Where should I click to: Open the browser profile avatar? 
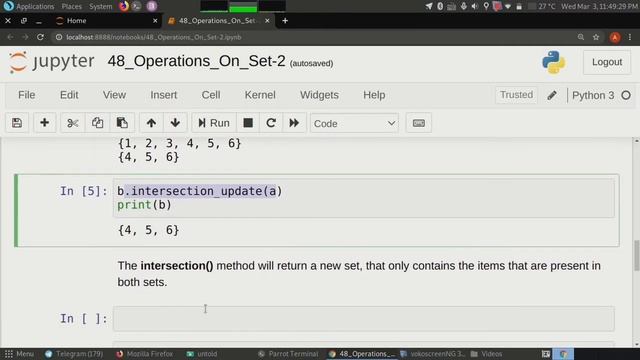[x=615, y=37]
